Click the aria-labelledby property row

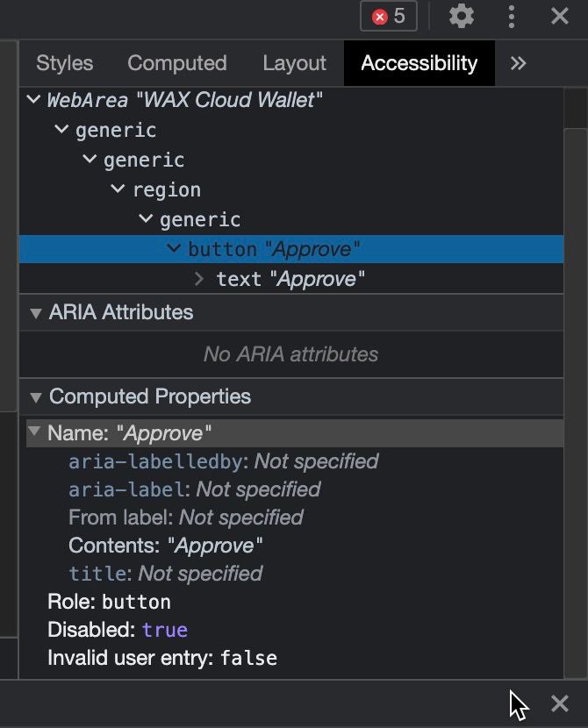coord(223,461)
